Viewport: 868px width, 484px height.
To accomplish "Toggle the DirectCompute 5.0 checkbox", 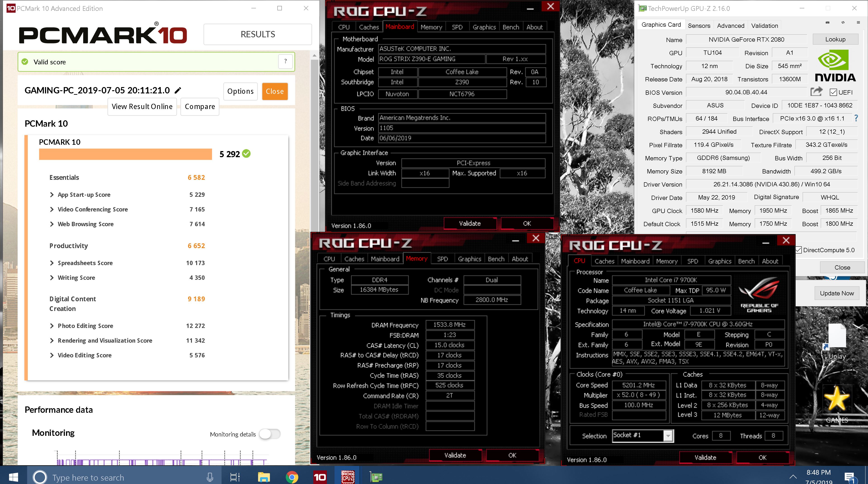I will [799, 250].
